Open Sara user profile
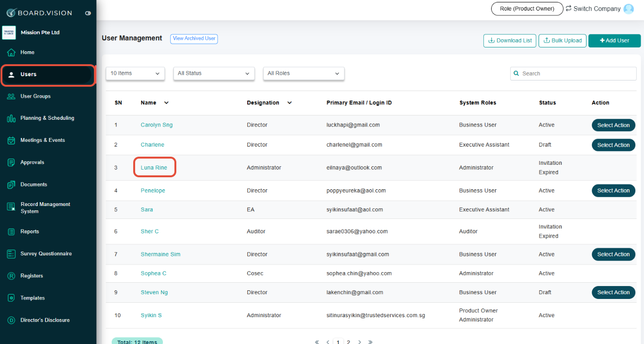The height and width of the screenshot is (344, 644). [147, 210]
